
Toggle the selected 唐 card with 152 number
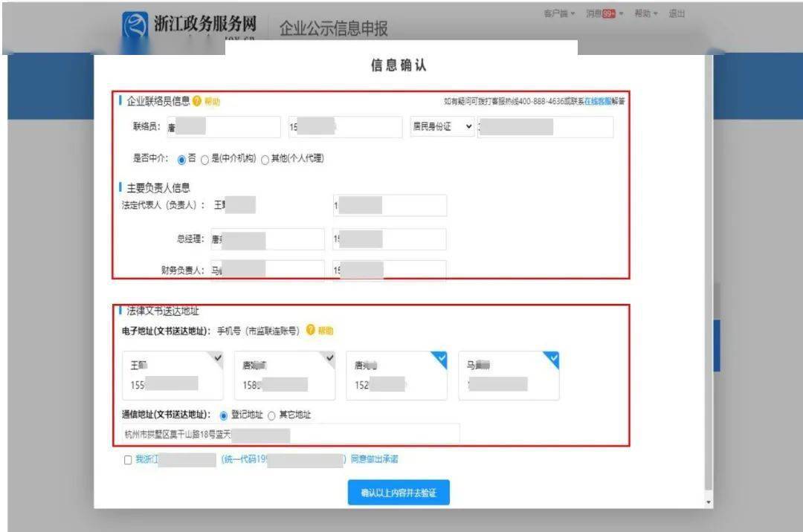pos(397,375)
